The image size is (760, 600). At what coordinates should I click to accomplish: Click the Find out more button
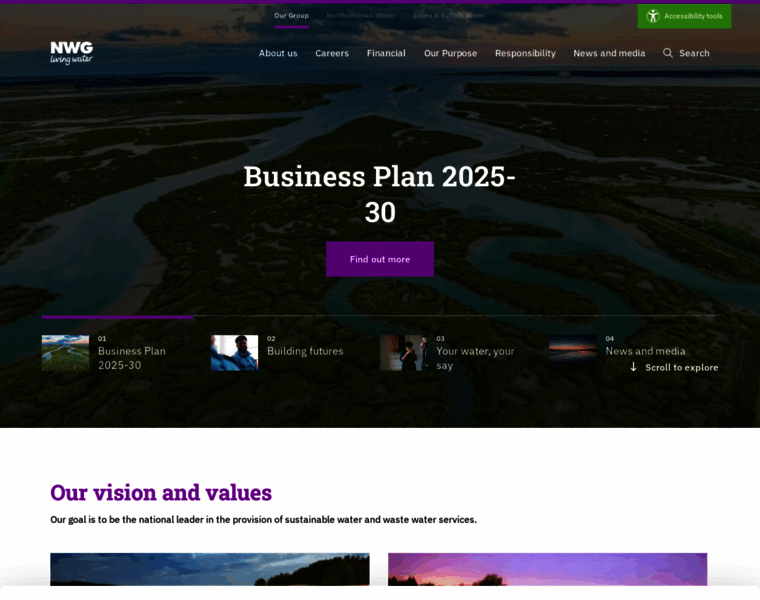coord(380,259)
